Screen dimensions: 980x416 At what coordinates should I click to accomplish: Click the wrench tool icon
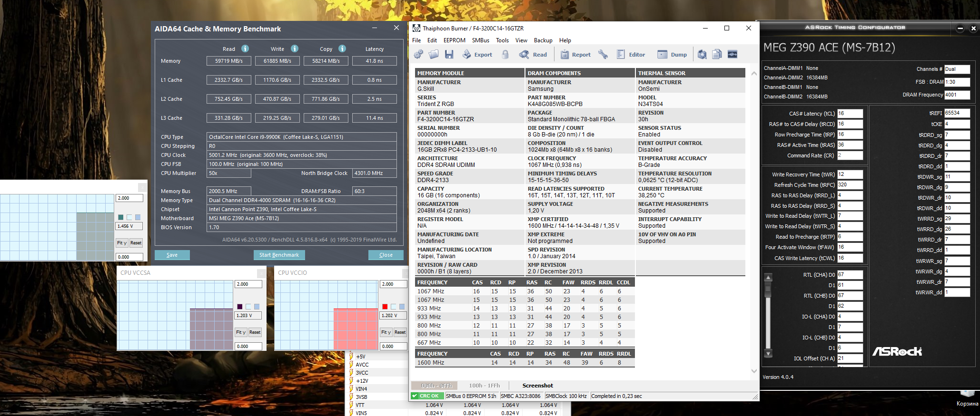(603, 55)
